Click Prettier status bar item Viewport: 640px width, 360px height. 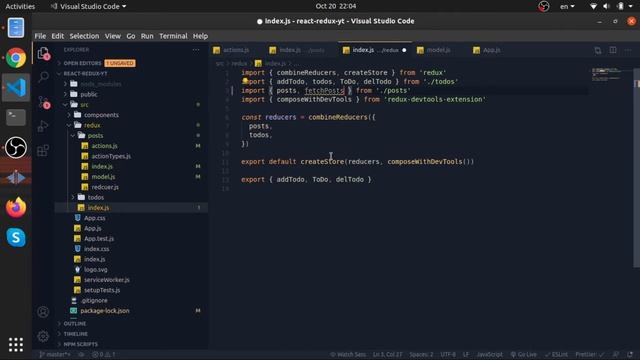(590, 355)
